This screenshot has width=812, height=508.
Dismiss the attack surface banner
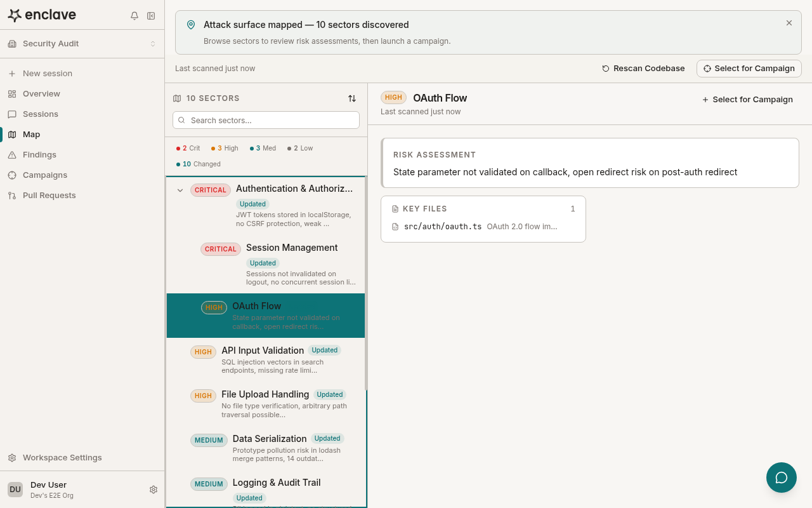click(789, 23)
